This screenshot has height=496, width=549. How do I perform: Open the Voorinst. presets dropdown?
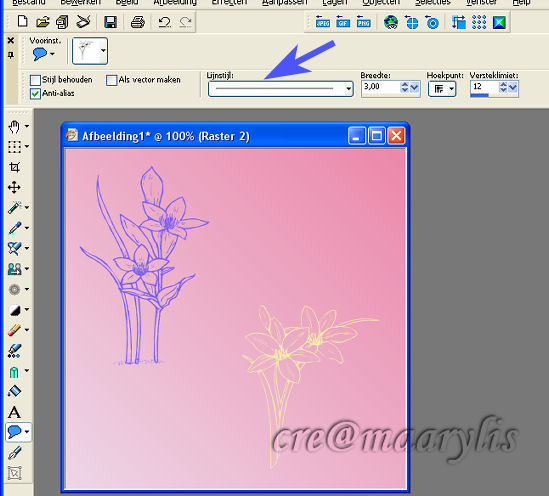tap(43, 54)
